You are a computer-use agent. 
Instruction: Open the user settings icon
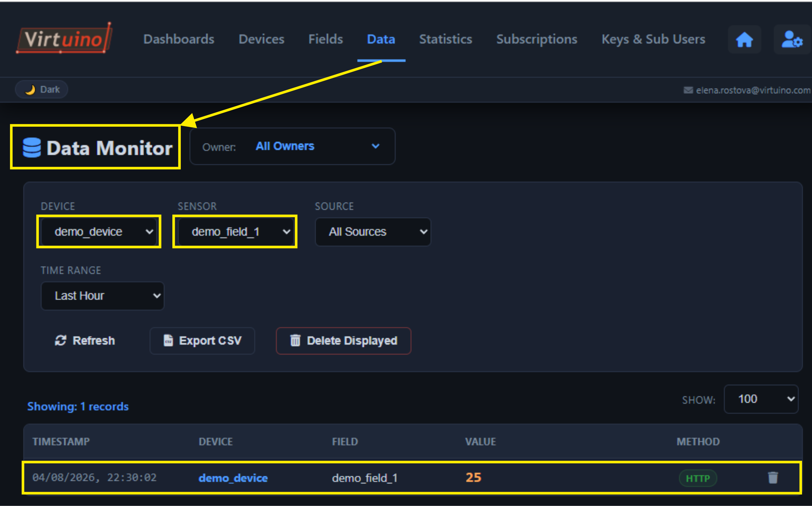click(x=792, y=40)
